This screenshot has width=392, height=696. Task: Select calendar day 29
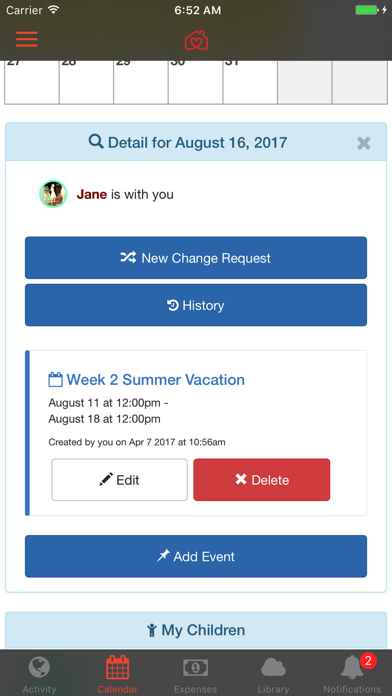[141, 82]
